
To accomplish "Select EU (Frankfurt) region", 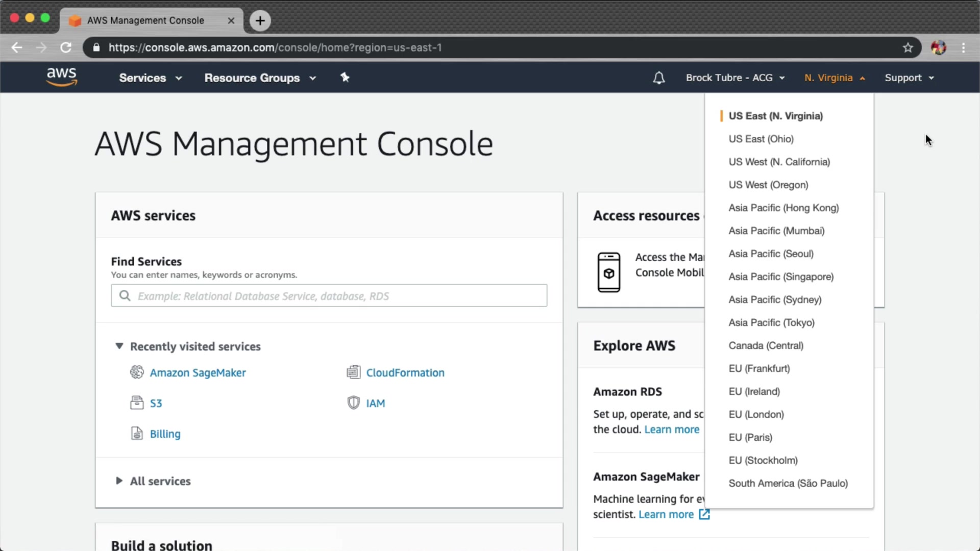I will [759, 368].
